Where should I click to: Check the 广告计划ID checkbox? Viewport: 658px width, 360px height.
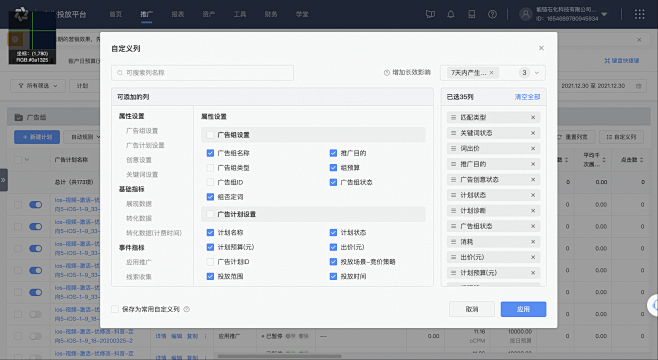point(210,262)
